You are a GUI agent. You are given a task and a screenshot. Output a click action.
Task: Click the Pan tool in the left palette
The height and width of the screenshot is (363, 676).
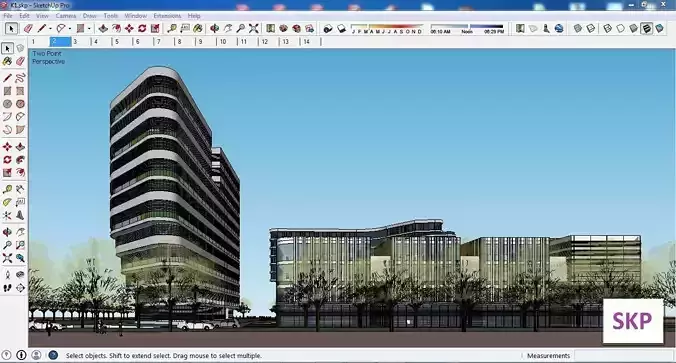click(20, 232)
